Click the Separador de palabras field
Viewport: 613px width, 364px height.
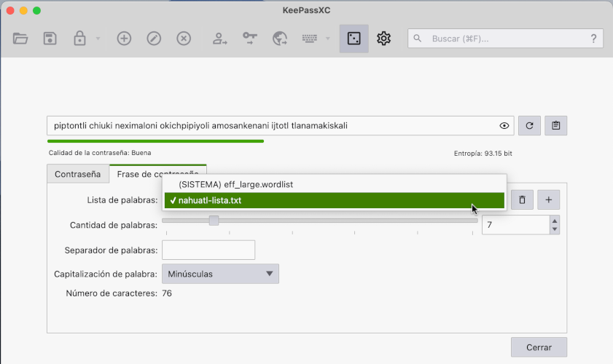point(208,250)
